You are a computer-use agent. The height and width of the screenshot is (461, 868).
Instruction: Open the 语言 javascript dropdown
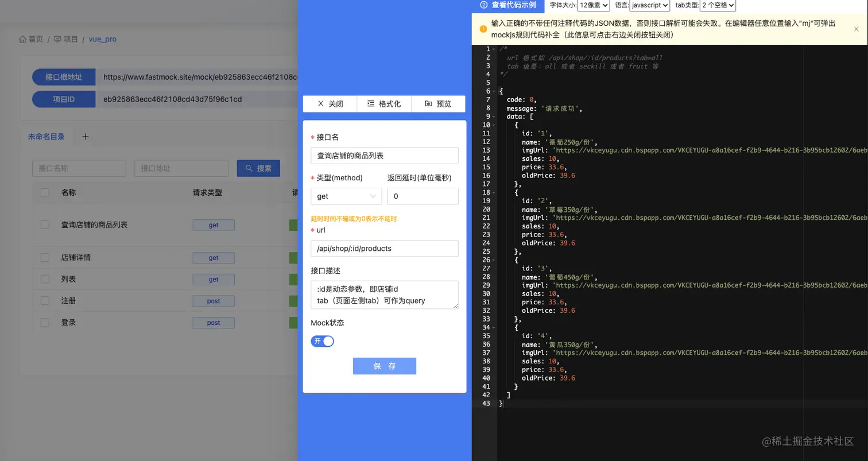pyautogui.click(x=649, y=5)
